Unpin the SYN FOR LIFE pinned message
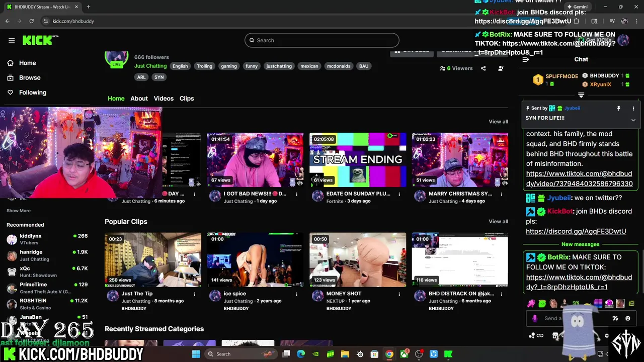Image resolution: width=644 pixels, height=362 pixels. (x=619, y=108)
